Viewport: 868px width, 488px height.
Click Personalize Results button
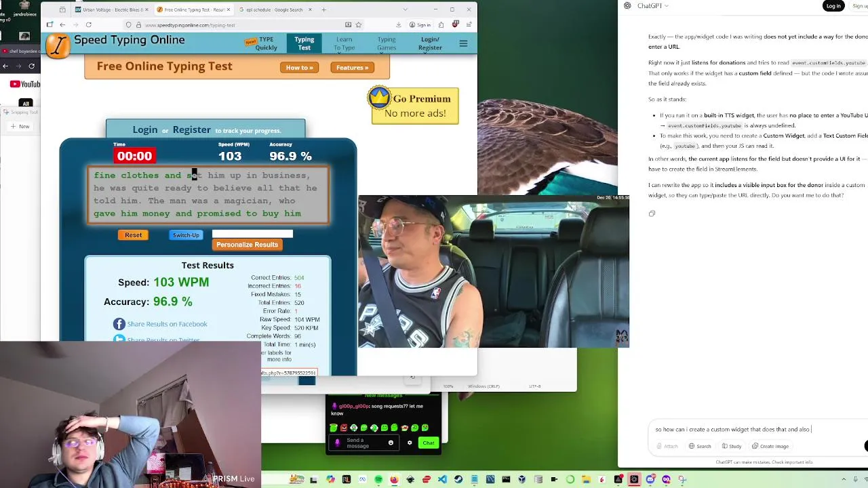click(x=247, y=245)
